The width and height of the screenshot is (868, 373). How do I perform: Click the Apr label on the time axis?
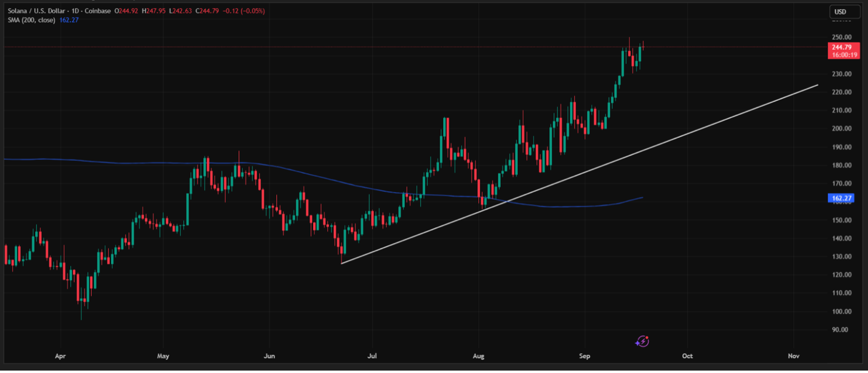pyautogui.click(x=59, y=356)
